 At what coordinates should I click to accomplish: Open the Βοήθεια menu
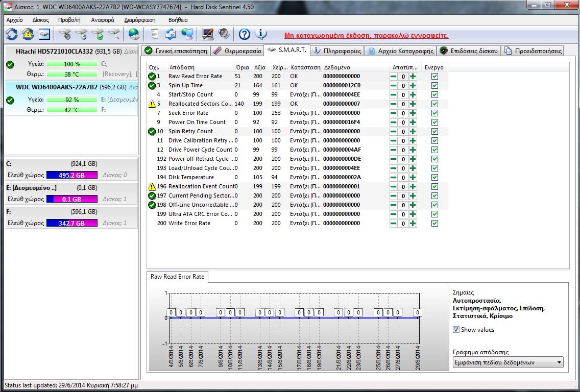coord(178,20)
